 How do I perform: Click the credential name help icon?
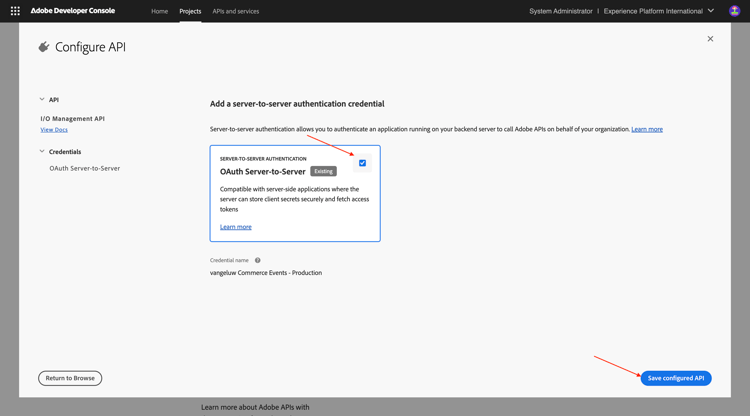click(257, 260)
